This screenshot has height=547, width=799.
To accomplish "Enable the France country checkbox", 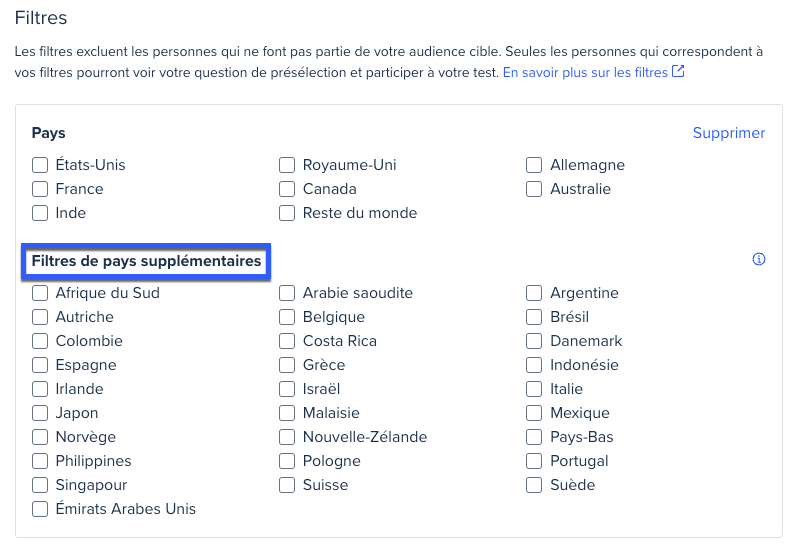I will pos(40,189).
